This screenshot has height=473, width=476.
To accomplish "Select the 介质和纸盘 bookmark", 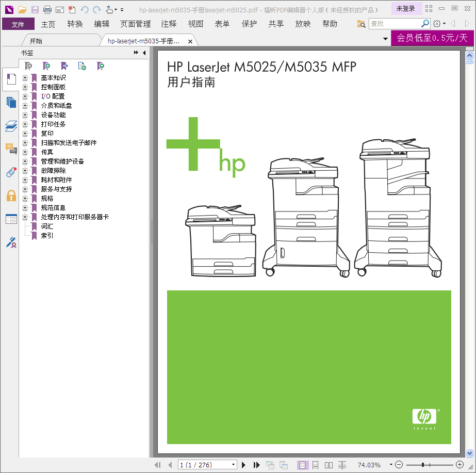I will [56, 106].
